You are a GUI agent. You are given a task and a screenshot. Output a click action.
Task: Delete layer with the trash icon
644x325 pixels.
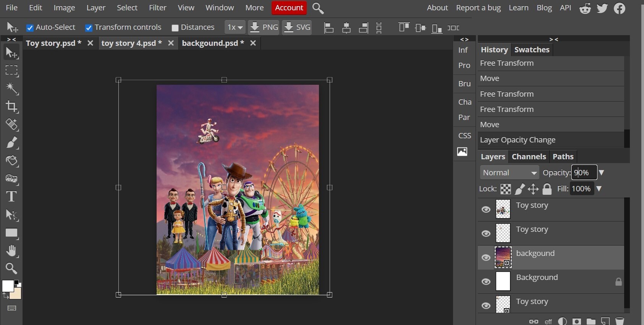620,321
